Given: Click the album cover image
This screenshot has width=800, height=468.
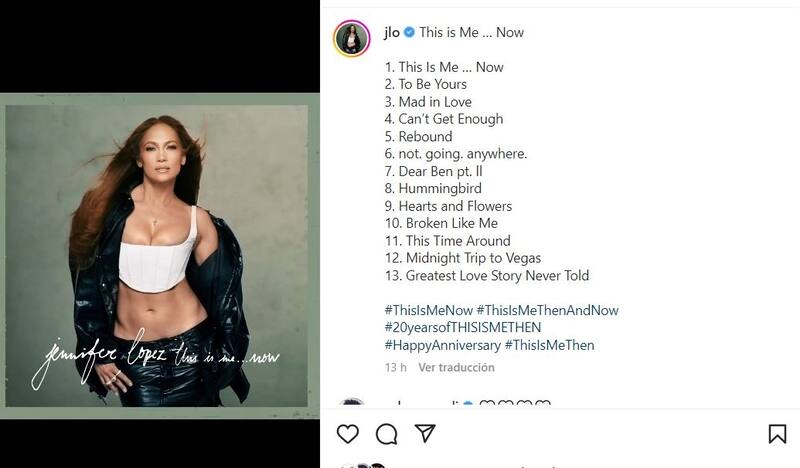Looking at the screenshot, I should (157, 256).
